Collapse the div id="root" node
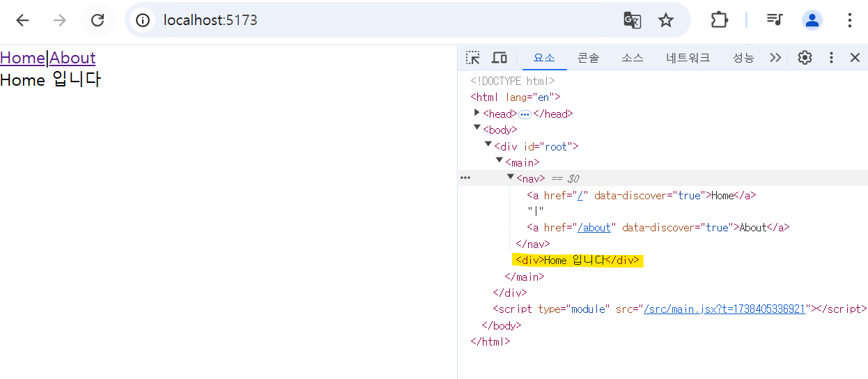The width and height of the screenshot is (868, 379). click(x=488, y=144)
